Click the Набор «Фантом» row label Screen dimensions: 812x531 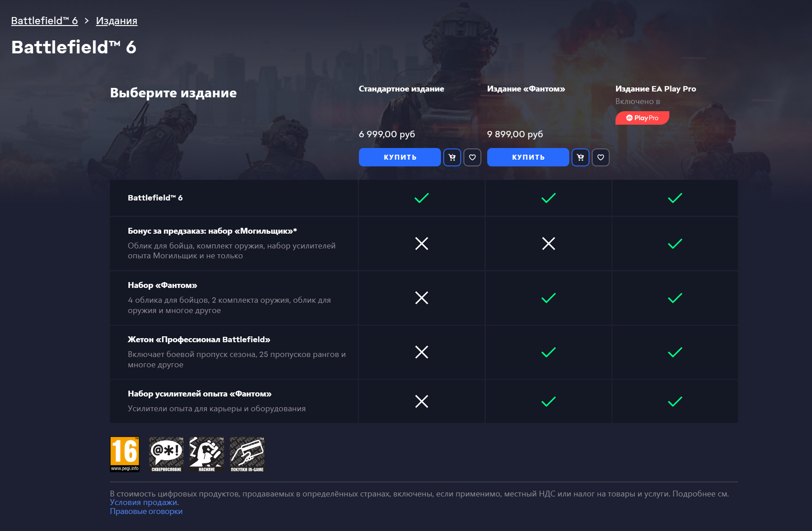pyautogui.click(x=162, y=285)
